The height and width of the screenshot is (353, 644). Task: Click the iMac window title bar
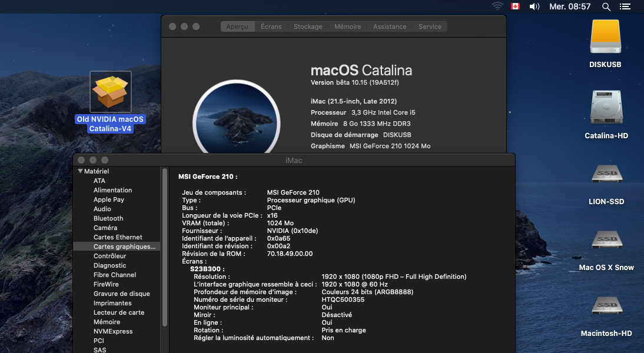coord(294,160)
